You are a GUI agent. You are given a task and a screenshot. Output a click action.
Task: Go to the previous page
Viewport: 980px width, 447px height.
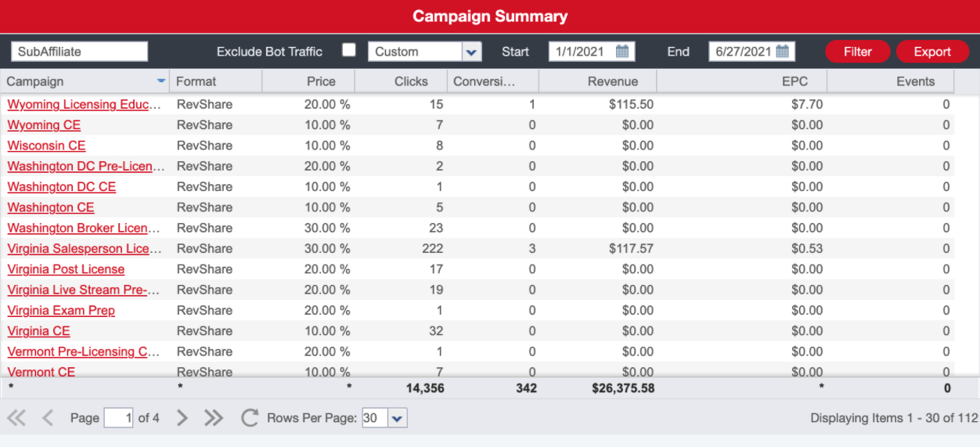point(48,418)
